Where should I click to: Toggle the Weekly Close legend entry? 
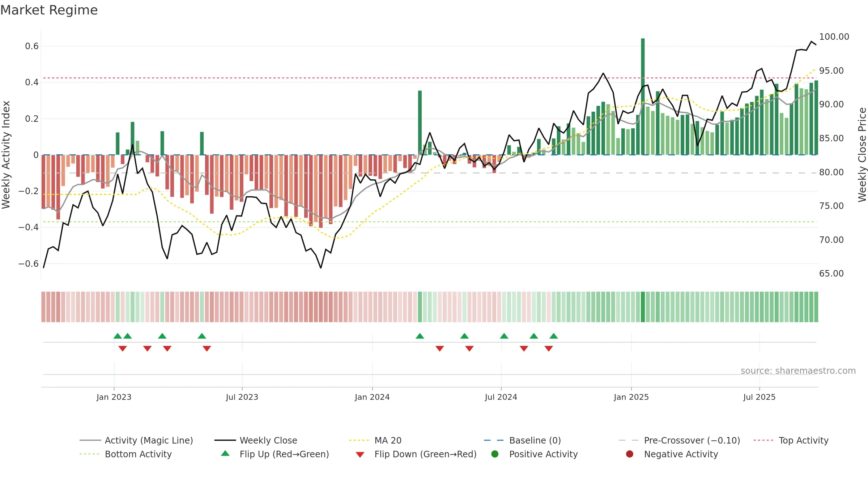click(256, 440)
